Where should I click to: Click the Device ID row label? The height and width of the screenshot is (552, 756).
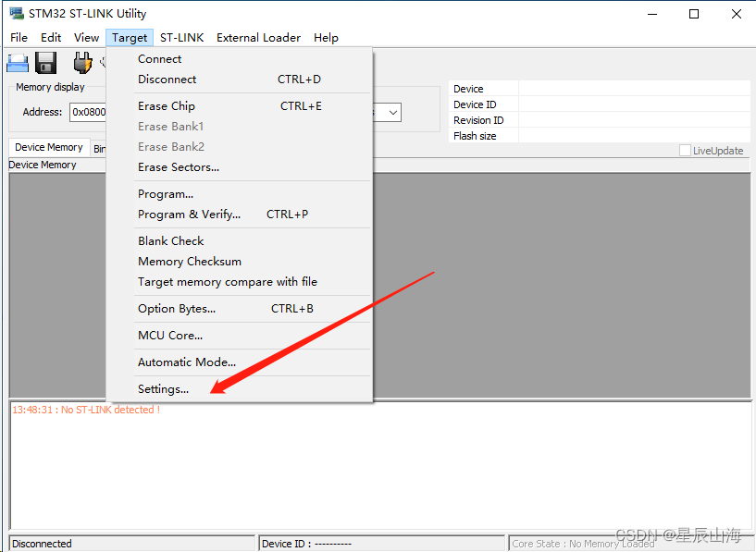click(475, 104)
